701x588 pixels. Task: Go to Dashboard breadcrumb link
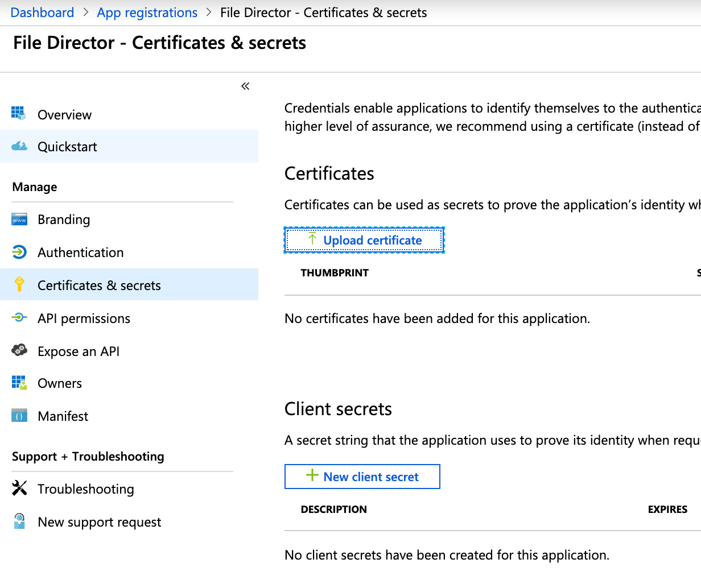point(42,13)
